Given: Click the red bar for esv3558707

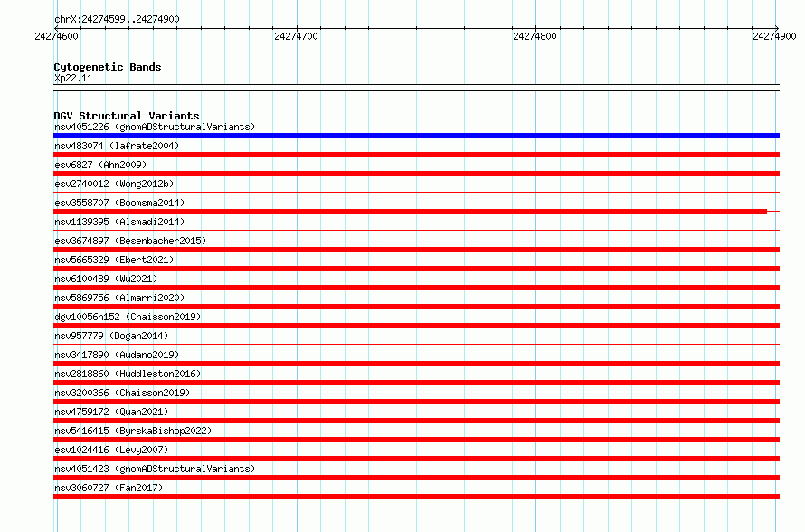Looking at the screenshot, I should pyautogui.click(x=411, y=212).
